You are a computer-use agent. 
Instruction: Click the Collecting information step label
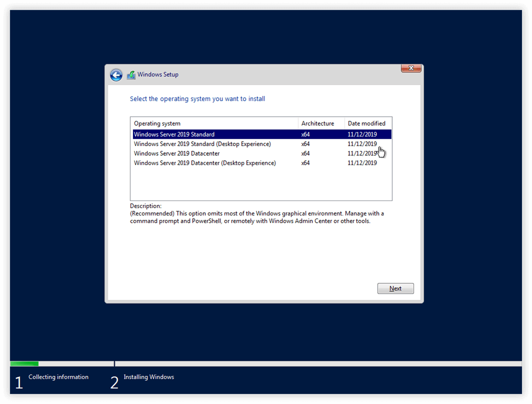point(58,377)
